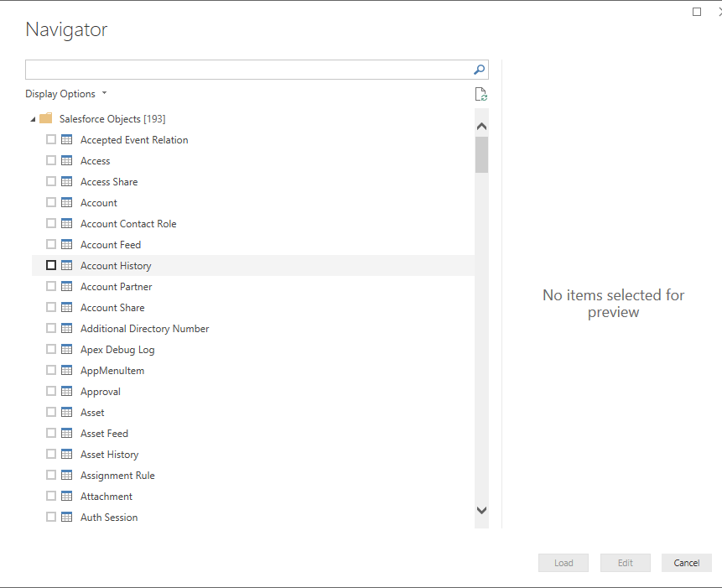Click the scroll up arrow of list
The image size is (722, 588).
pyautogui.click(x=481, y=127)
